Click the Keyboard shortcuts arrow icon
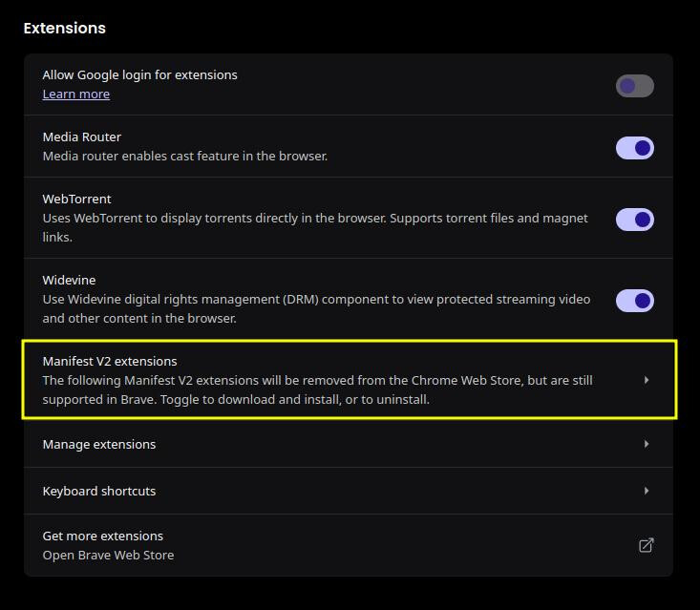The width and height of the screenshot is (700, 610). coord(647,491)
